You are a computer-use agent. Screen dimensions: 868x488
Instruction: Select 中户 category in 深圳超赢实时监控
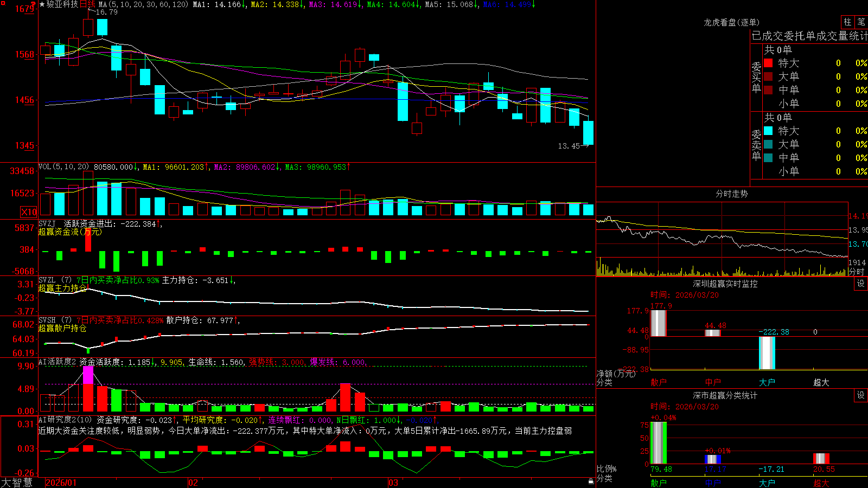point(713,382)
